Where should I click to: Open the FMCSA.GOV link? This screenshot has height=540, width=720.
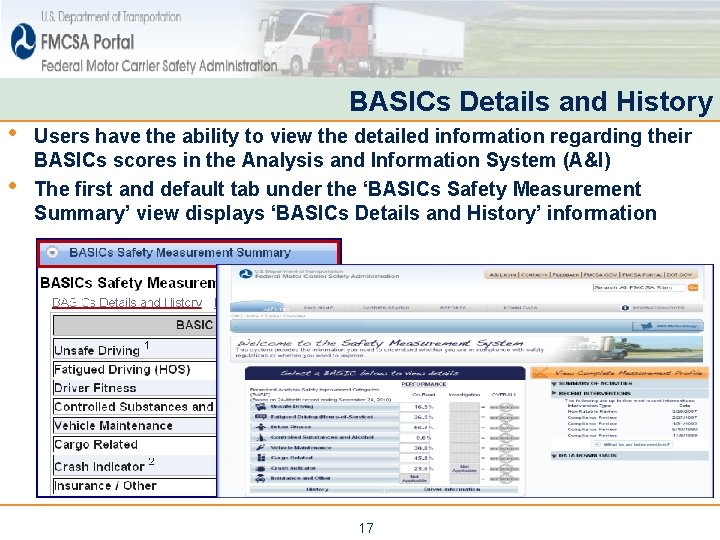click(x=601, y=275)
